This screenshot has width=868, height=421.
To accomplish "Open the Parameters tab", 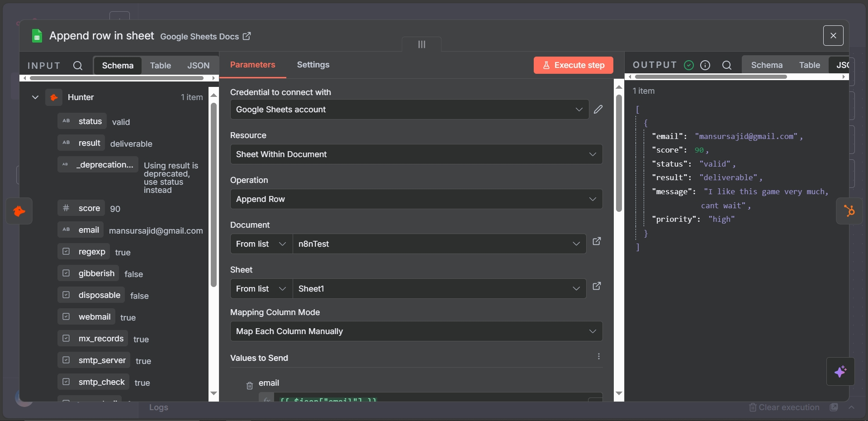I will click(252, 65).
